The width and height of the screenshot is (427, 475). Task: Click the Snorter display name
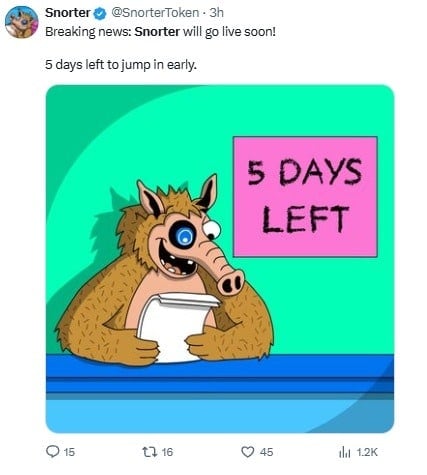point(68,13)
